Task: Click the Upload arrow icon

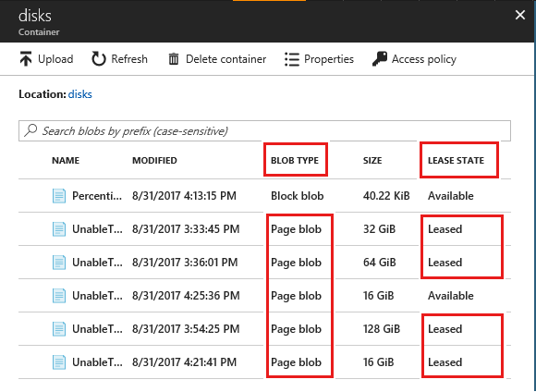Action: pos(26,59)
